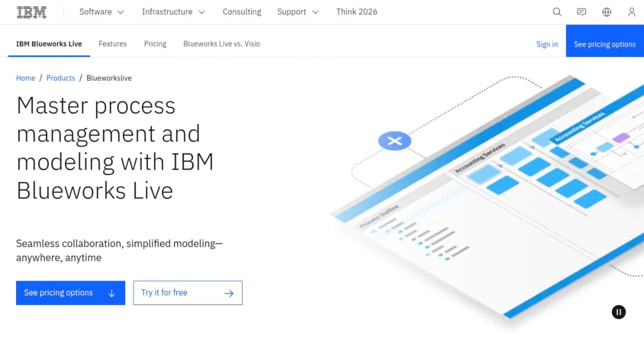Open the user profile icon
This screenshot has width=644, height=363.
click(631, 12)
